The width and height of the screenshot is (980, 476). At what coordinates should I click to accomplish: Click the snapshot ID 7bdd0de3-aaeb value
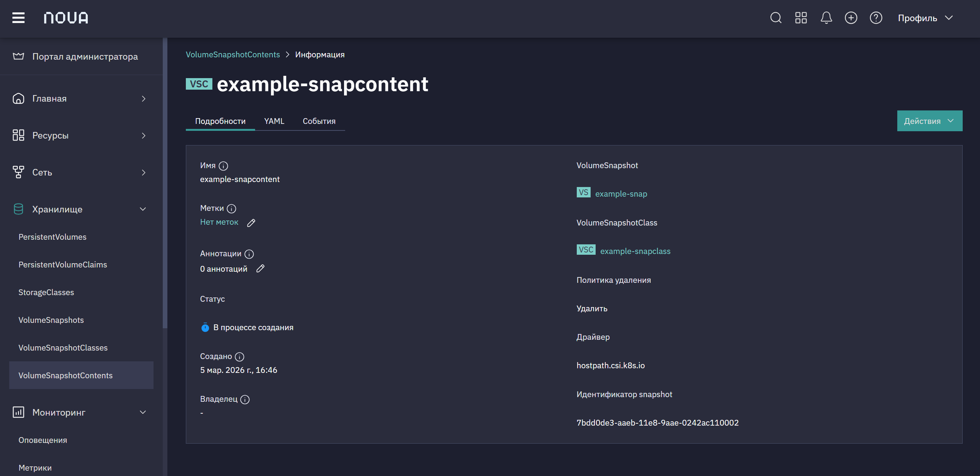pos(658,423)
